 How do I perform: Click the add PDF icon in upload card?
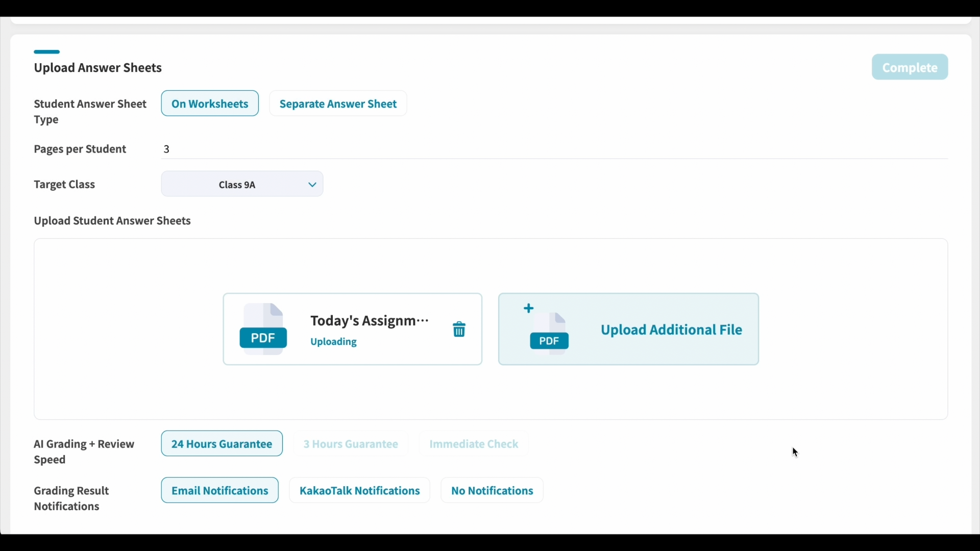click(546, 330)
